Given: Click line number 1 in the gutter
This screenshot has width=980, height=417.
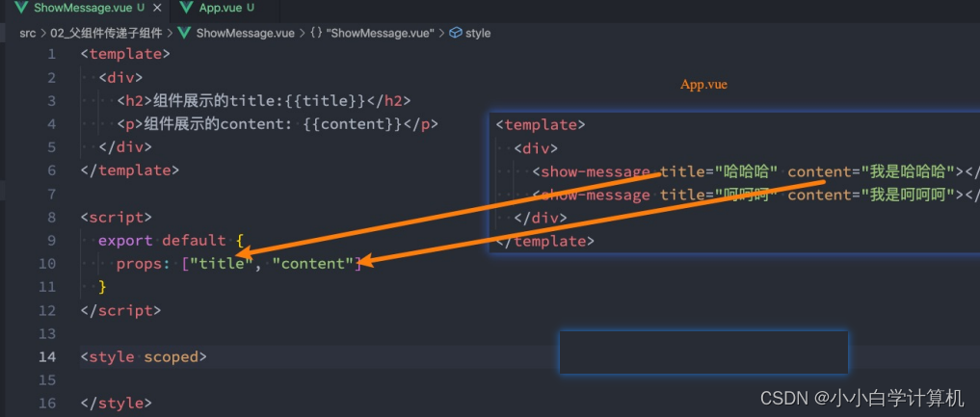Looking at the screenshot, I should coord(51,54).
